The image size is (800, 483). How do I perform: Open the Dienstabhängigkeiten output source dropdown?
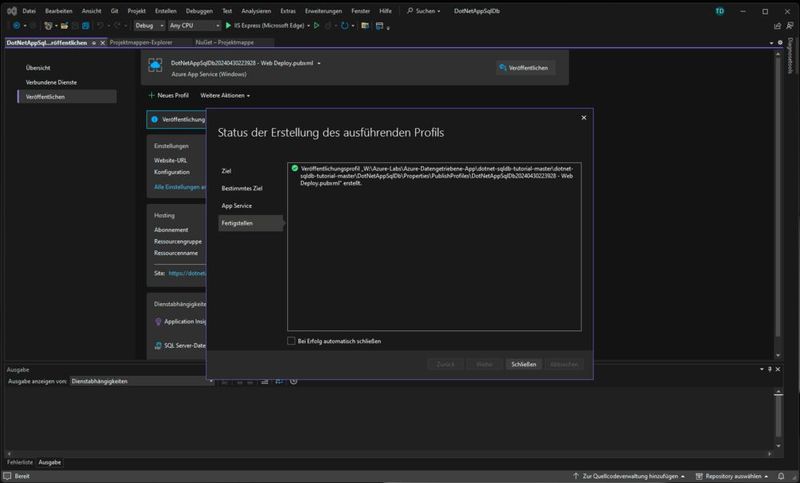pos(141,382)
